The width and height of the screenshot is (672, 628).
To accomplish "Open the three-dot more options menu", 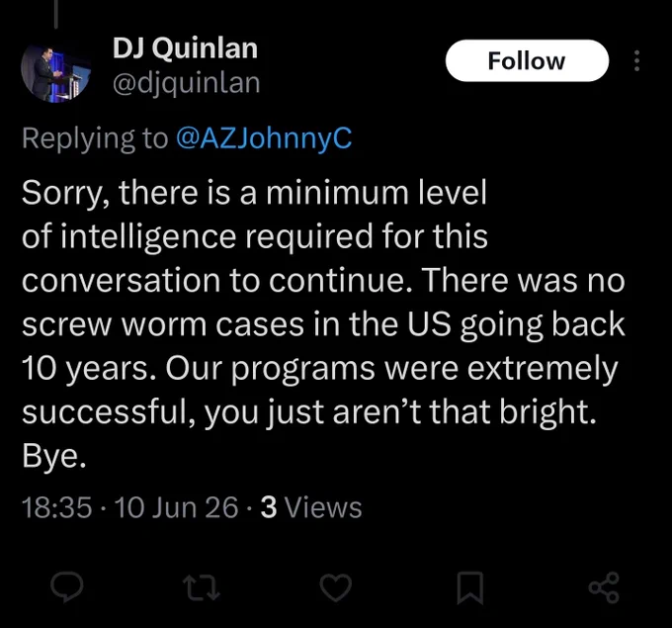I will [x=636, y=60].
